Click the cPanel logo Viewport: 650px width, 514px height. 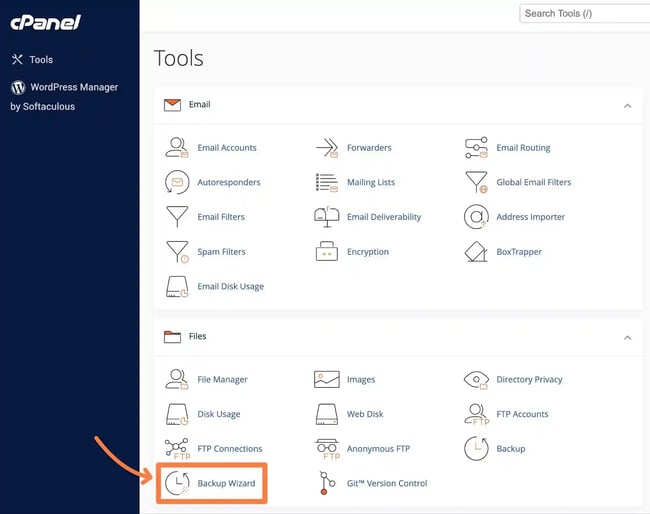(x=45, y=22)
